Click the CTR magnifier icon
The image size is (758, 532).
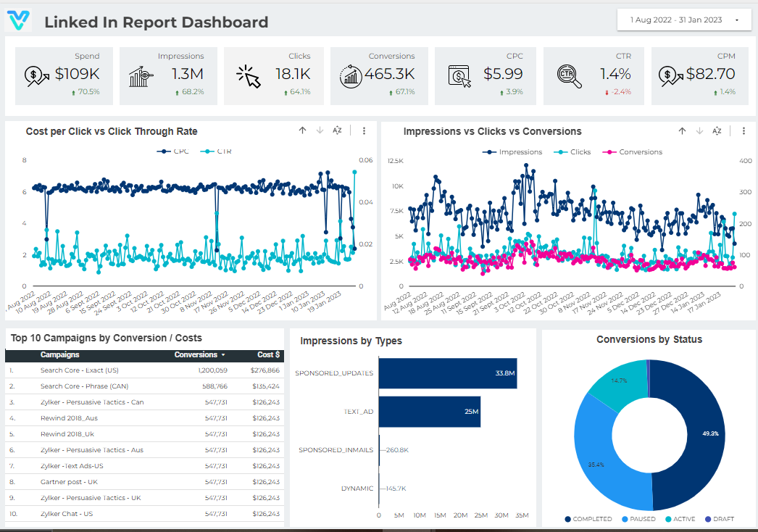[x=568, y=75]
